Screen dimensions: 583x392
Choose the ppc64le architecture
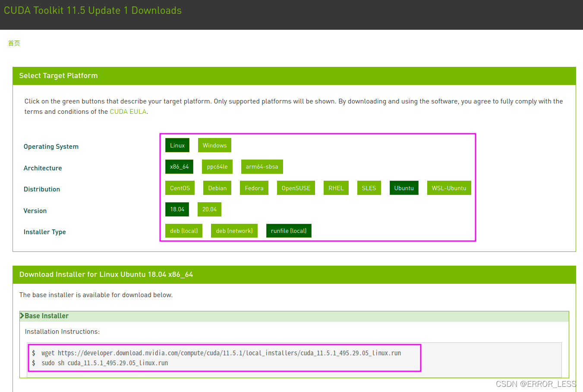[217, 166]
